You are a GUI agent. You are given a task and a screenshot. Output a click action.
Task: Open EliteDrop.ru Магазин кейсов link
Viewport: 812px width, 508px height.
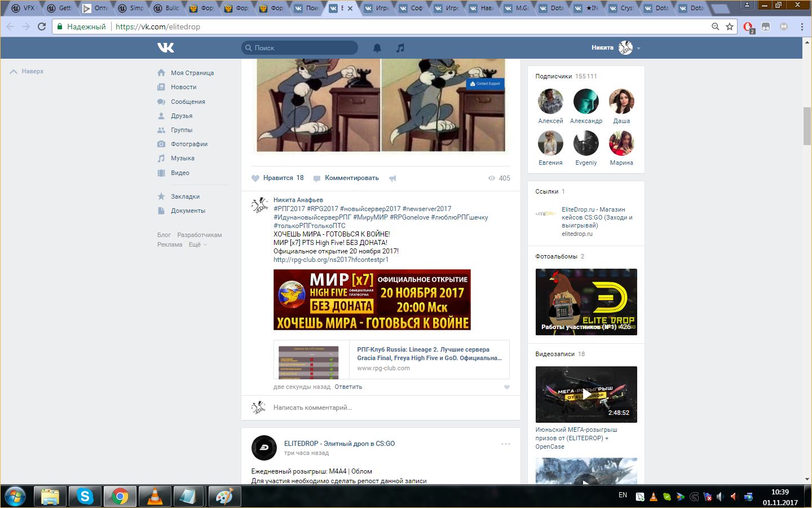[x=597, y=217]
